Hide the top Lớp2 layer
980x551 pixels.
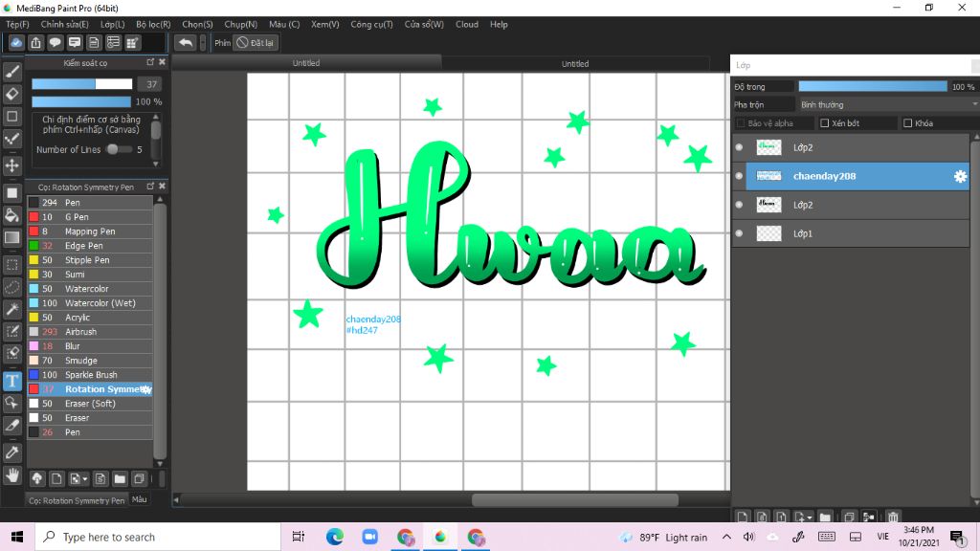pyautogui.click(x=740, y=147)
